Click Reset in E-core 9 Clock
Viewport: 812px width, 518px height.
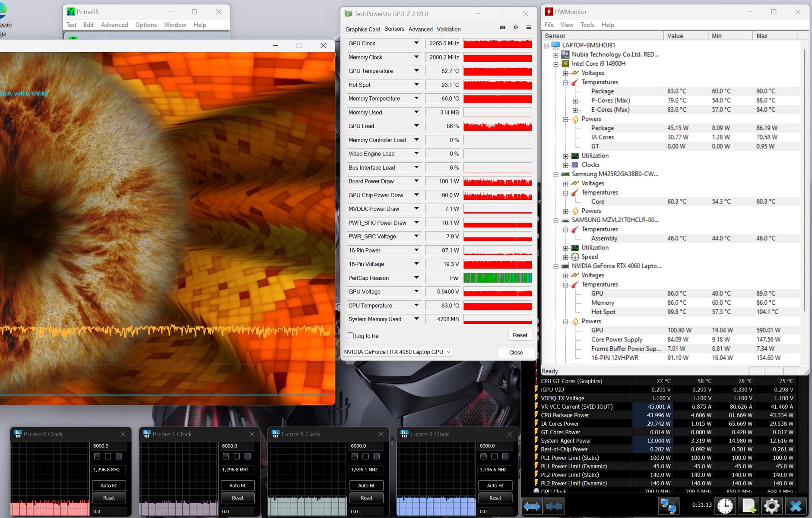click(x=495, y=498)
